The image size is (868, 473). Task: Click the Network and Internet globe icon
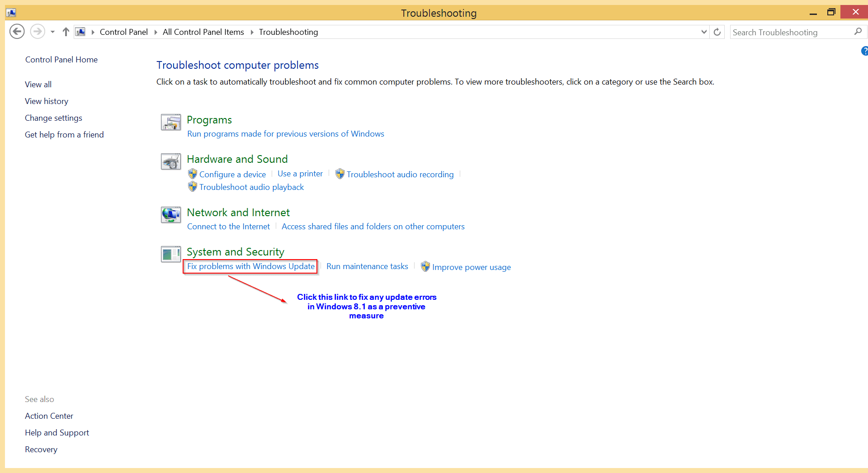click(171, 215)
